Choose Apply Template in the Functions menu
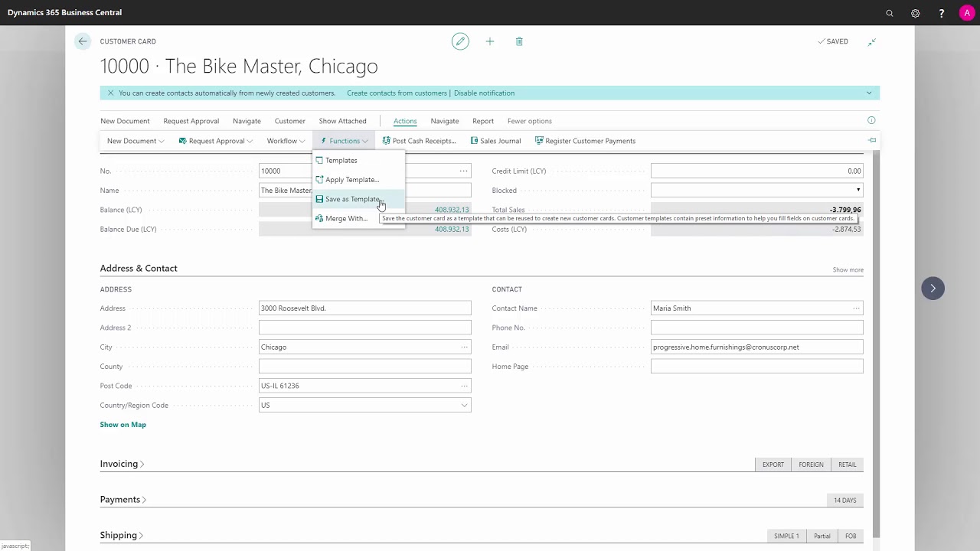 358,180
